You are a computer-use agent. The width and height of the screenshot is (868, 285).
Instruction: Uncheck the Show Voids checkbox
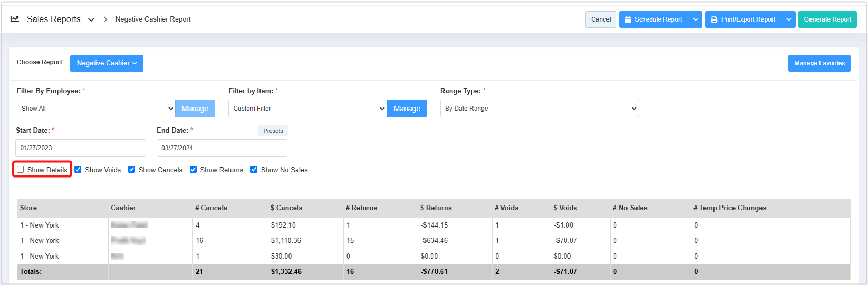point(78,170)
